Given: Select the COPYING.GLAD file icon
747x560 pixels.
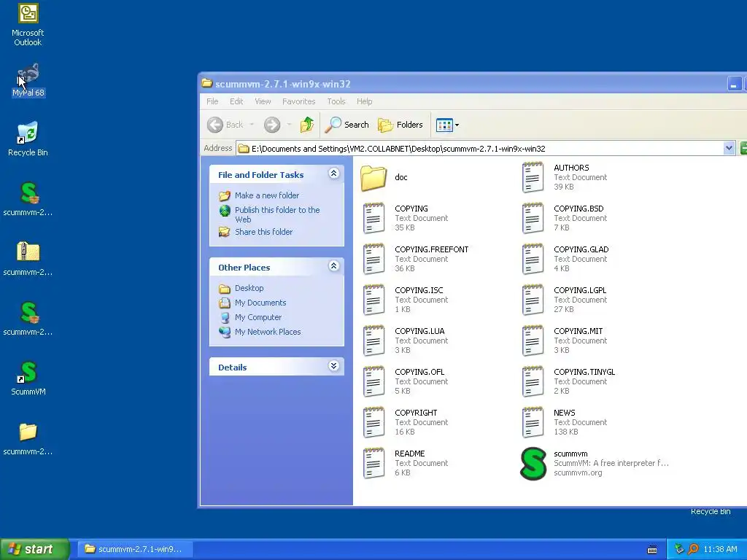Looking at the screenshot, I should pyautogui.click(x=533, y=259).
